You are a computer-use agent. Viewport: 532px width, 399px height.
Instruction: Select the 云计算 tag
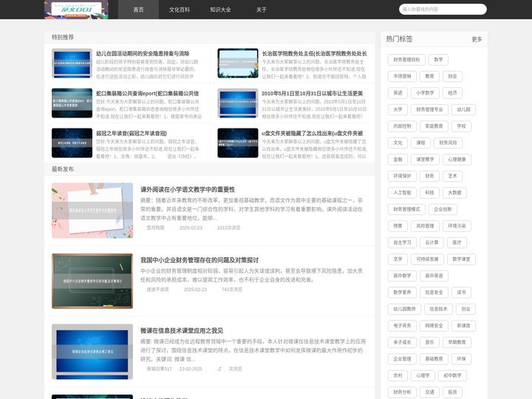coord(432,242)
